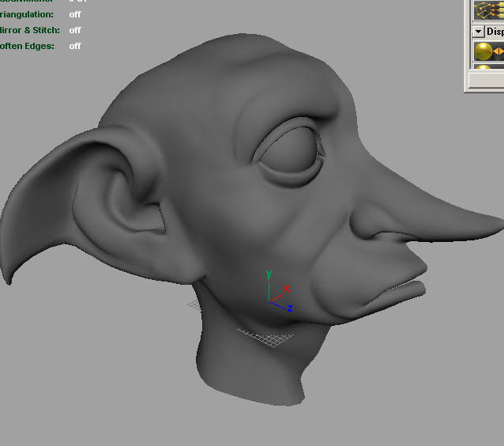Screen dimensions: 504x446
Task: Click the origin of the axis manipulator
Action: tap(269, 302)
